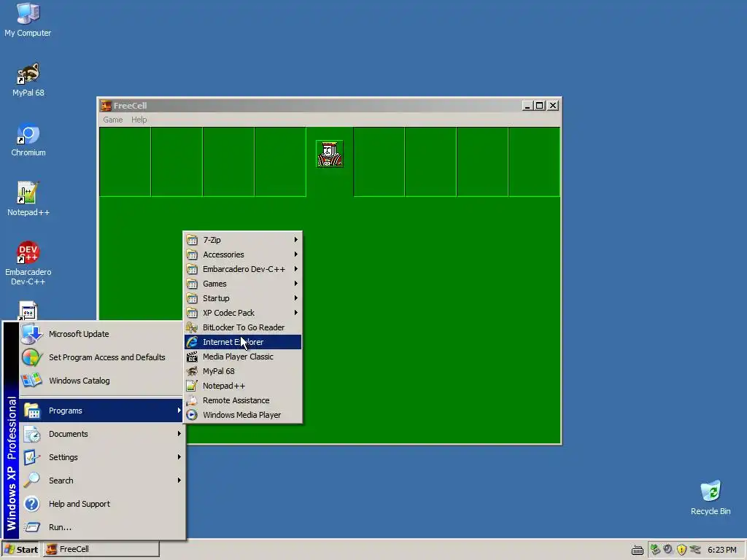This screenshot has height=560, width=747.
Task: Expand the Documents submenu
Action: (x=101, y=434)
